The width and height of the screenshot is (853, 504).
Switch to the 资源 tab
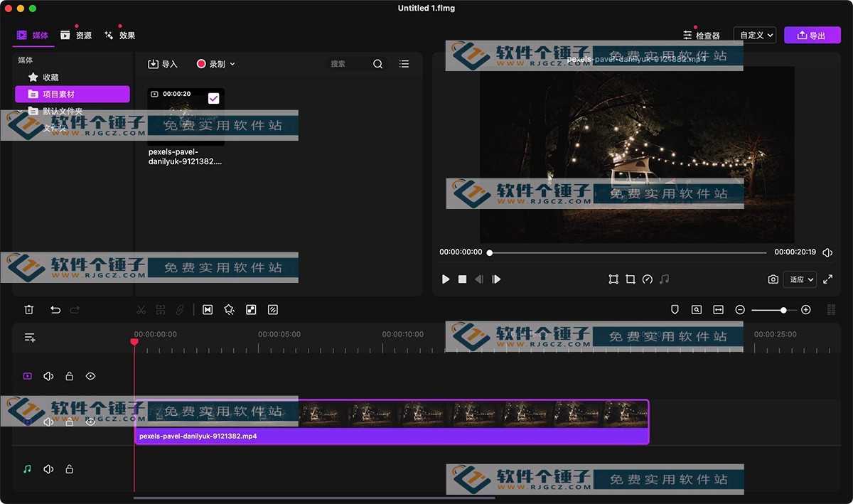(x=76, y=35)
